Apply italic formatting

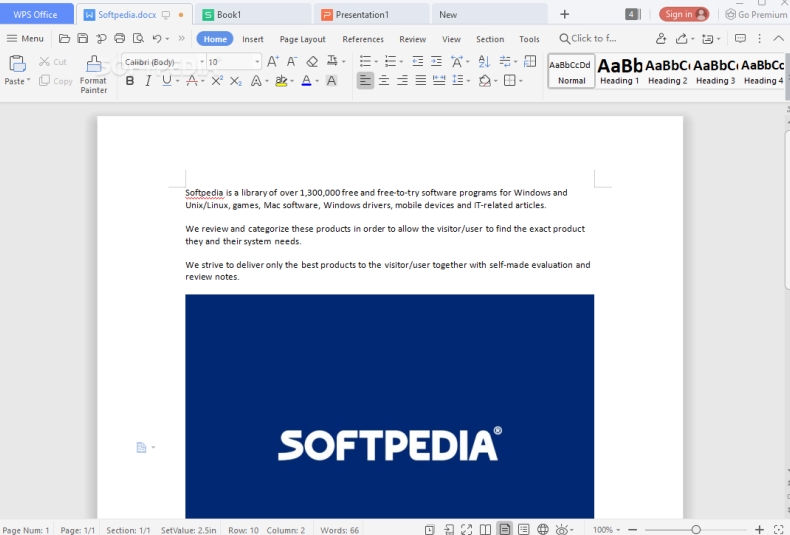(x=148, y=81)
